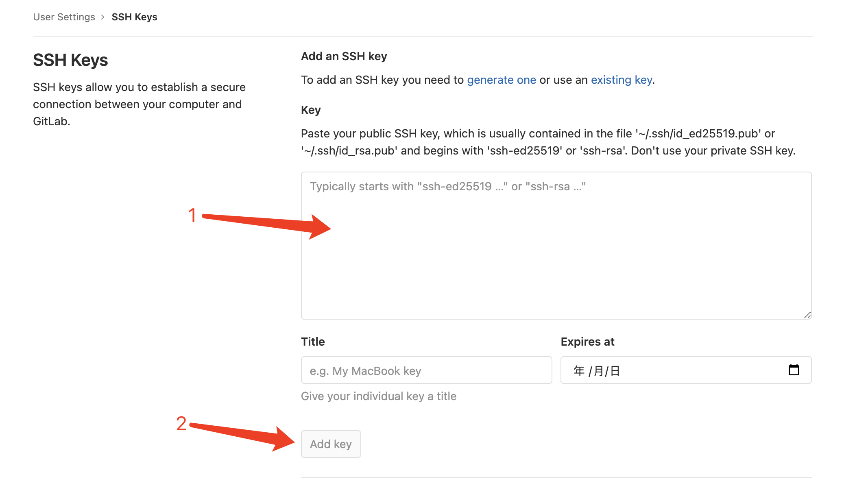The width and height of the screenshot is (868, 479).
Task: Click the "Title" label above the input
Action: tap(312, 342)
